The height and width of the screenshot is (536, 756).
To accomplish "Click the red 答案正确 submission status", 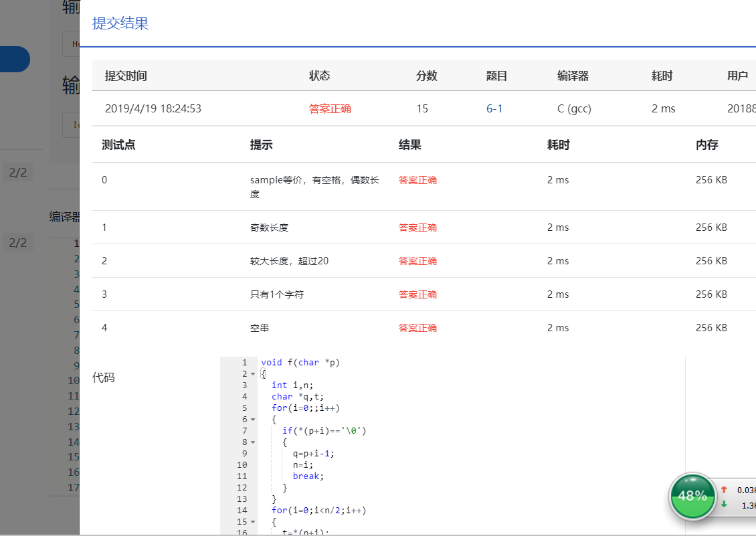I will coord(330,108).
